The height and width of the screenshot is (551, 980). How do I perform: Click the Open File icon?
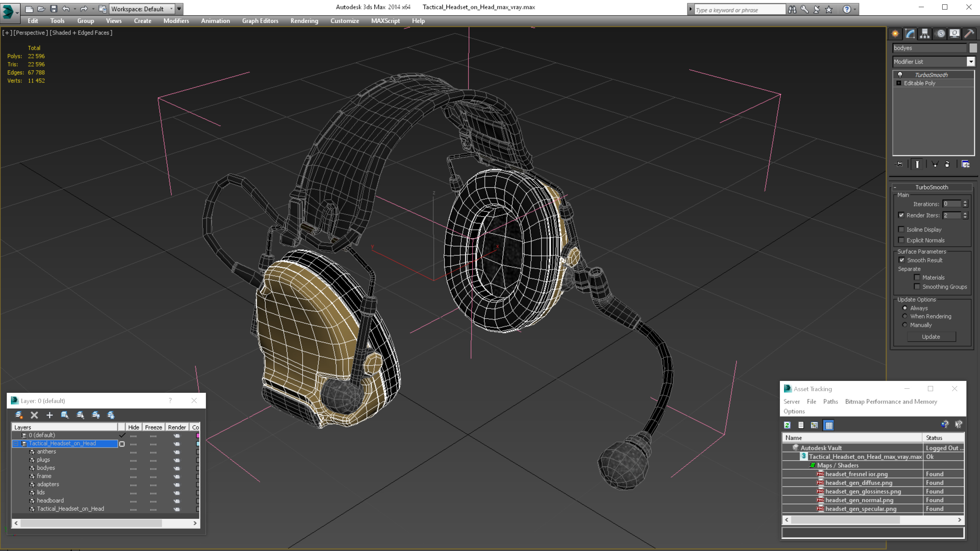click(x=41, y=9)
